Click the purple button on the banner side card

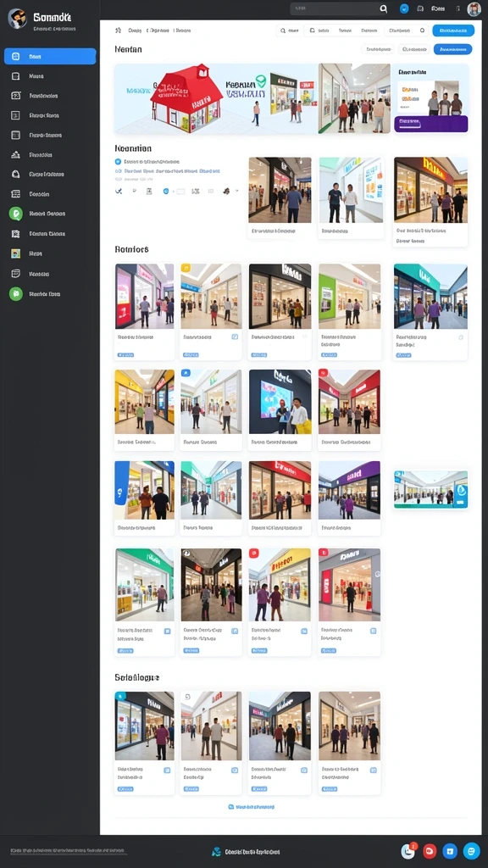[431, 124]
